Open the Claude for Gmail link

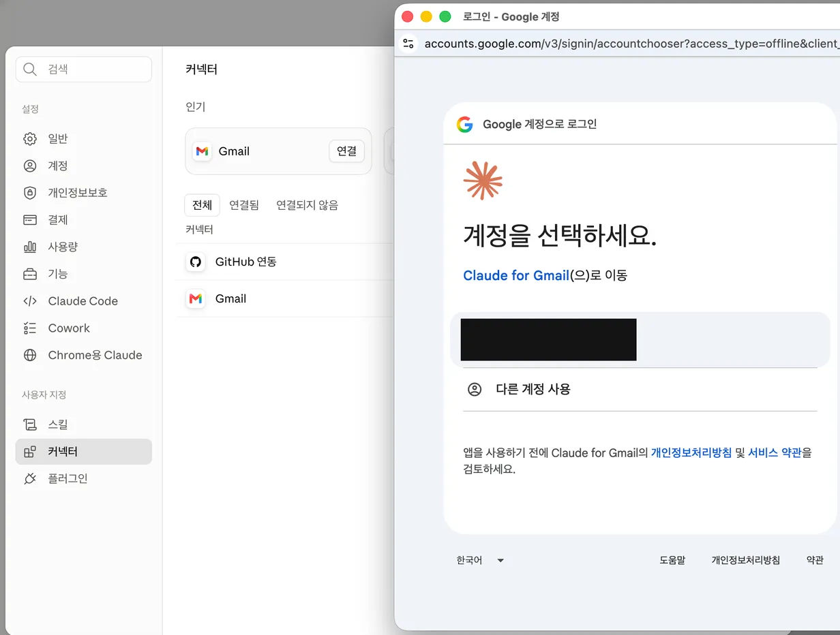516,275
